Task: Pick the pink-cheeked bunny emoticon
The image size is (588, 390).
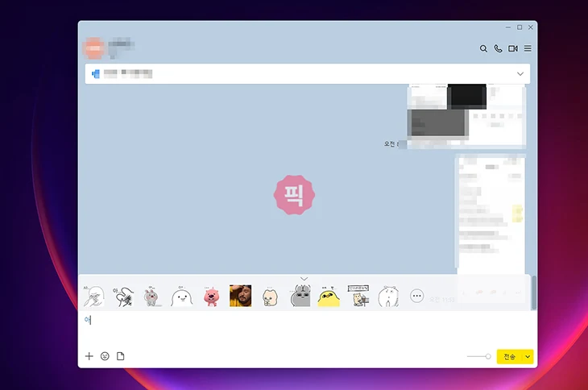Action: pyautogui.click(x=152, y=297)
